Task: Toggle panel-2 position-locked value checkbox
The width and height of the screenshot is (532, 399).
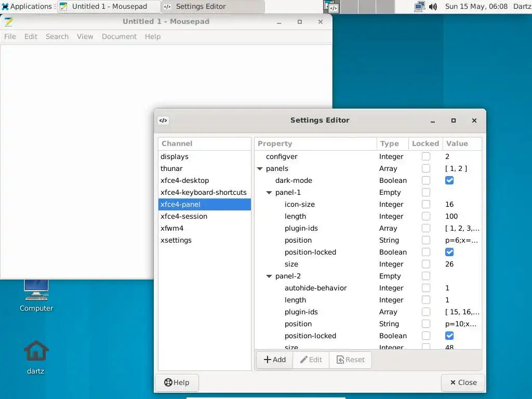Action: (449, 336)
